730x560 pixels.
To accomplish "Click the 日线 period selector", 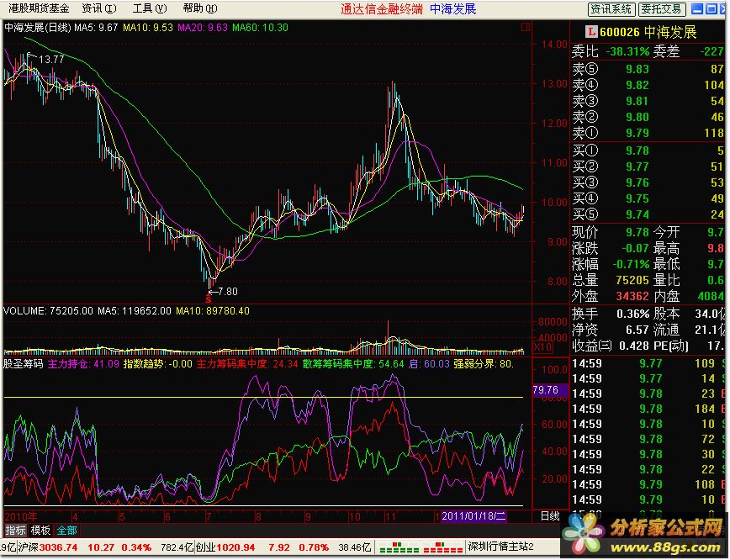I will (x=549, y=515).
